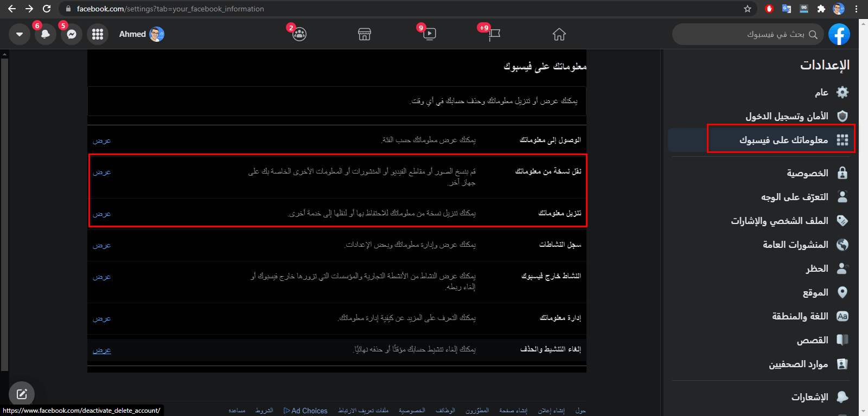The width and height of the screenshot is (868, 416).
Task: Open Location pin icon in sidebar
Action: (x=843, y=292)
